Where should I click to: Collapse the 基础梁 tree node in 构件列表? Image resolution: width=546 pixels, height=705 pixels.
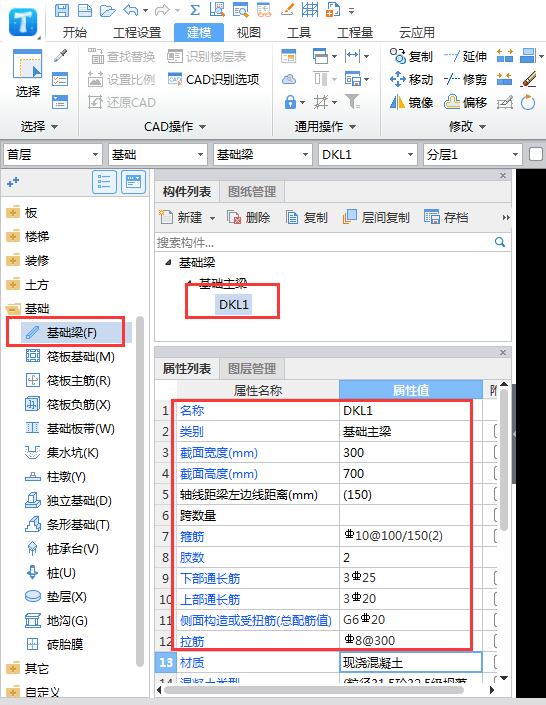click(x=168, y=262)
